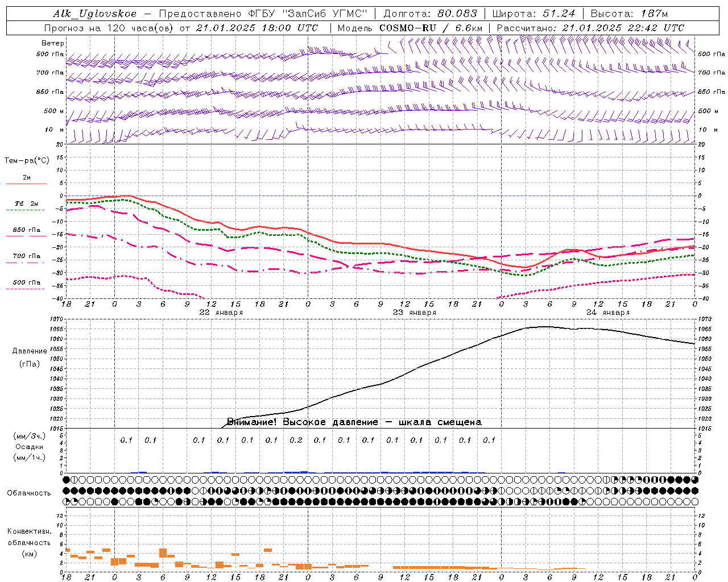Click the 700 гПа temperature legend entry
The image size is (728, 582).
[27, 256]
